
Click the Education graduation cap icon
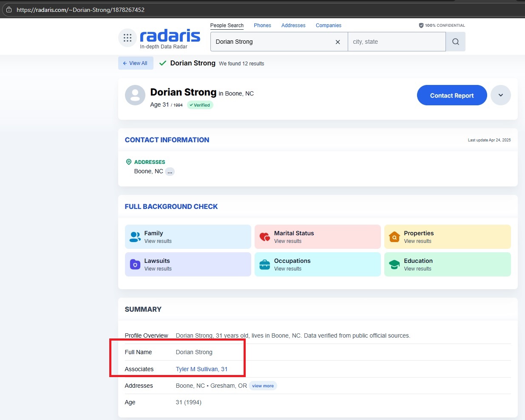[394, 265]
